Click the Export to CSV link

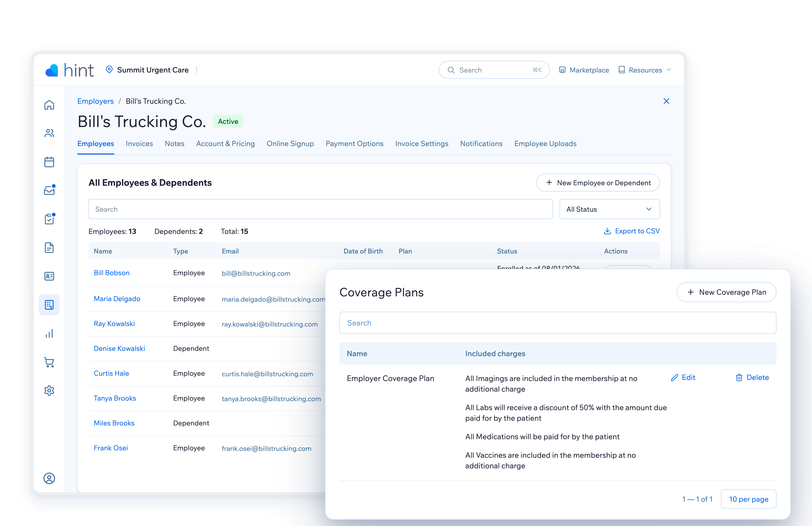coord(631,231)
